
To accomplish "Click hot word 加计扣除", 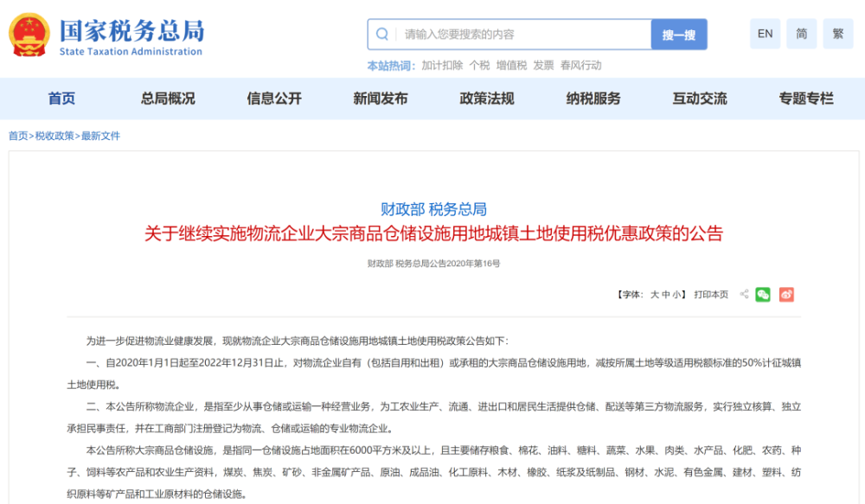I will 442,66.
